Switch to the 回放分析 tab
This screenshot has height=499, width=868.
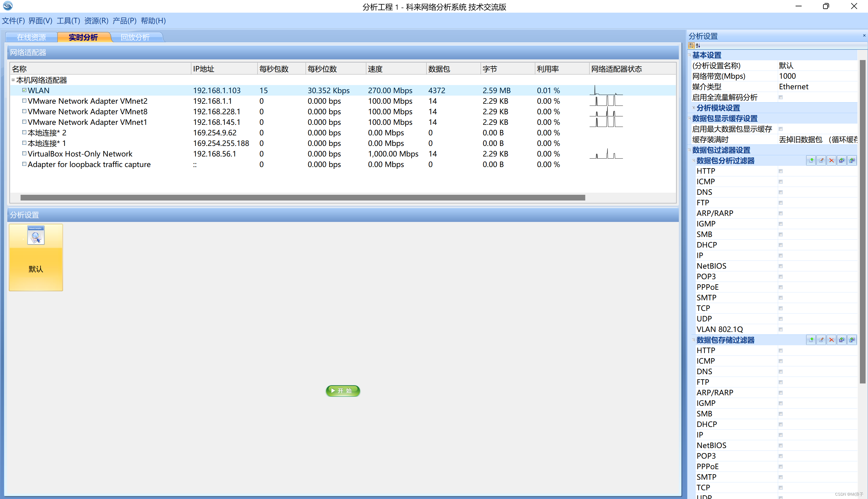(x=135, y=37)
